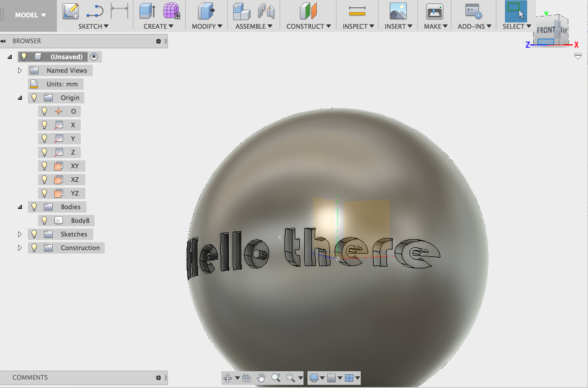Toggle visibility bulb for Bodies folder
The width and height of the screenshot is (588, 388).
(34, 207)
